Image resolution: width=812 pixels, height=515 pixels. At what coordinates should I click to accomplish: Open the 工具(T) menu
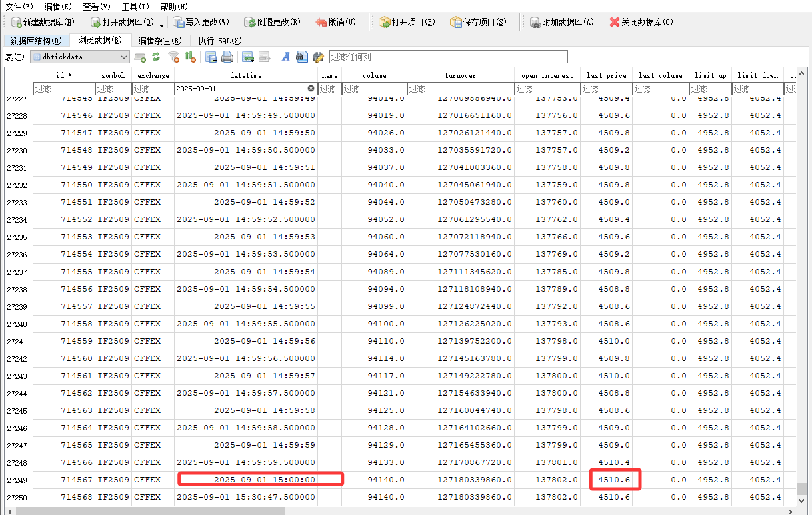[135, 6]
